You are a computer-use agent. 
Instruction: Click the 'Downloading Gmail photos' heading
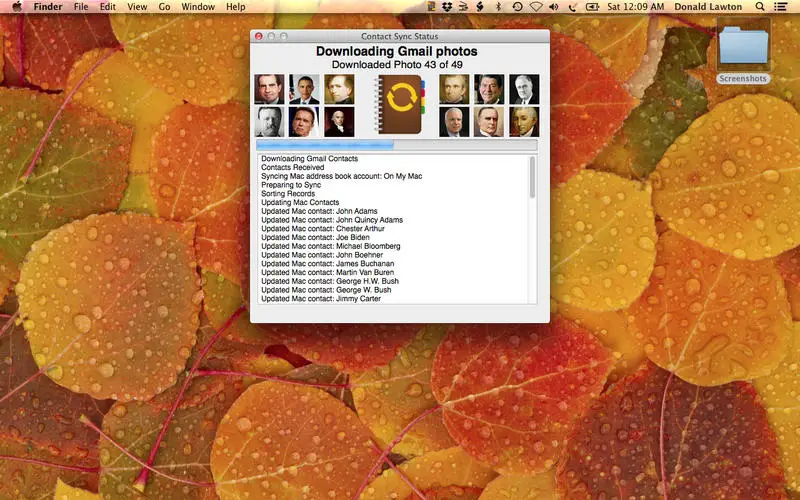point(396,52)
